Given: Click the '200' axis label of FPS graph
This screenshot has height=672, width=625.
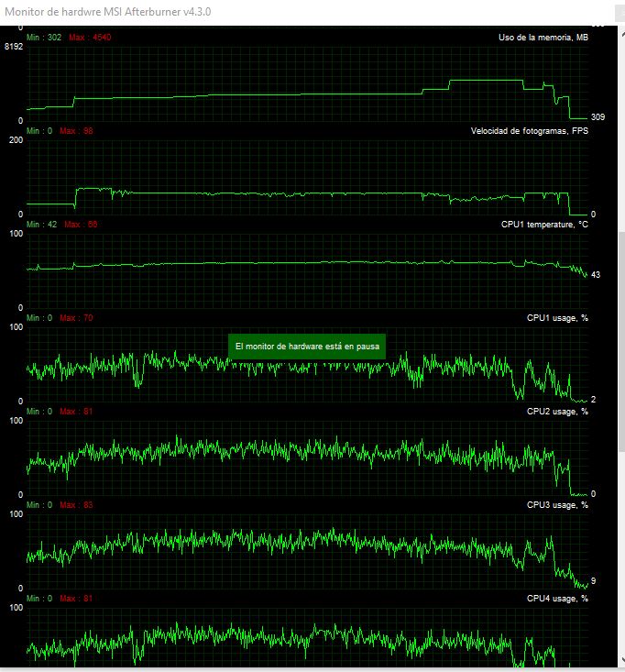Looking at the screenshot, I should click(16, 140).
